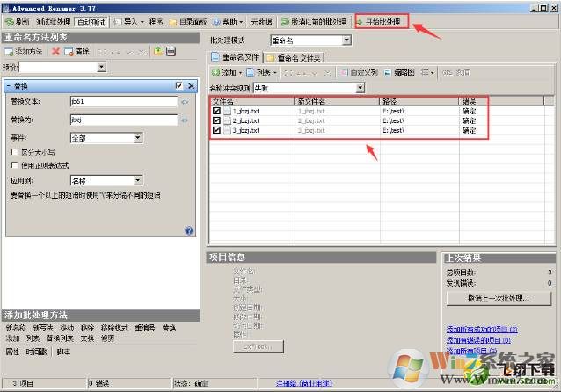This screenshot has height=392, width=561.
Task: Click Test batch (测试批处理) toolbar button
Action: (x=54, y=22)
